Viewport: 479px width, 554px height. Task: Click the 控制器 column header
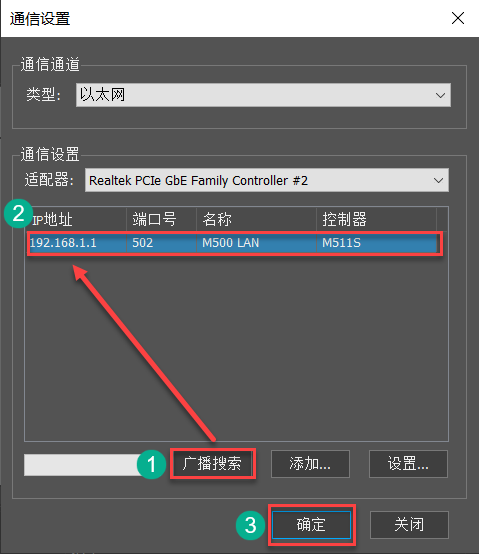coord(376,219)
